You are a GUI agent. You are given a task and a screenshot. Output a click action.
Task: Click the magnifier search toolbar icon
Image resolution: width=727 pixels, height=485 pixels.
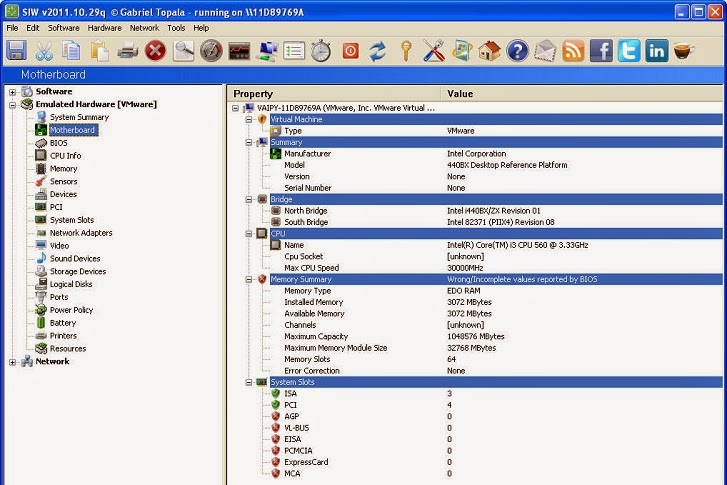coord(183,51)
